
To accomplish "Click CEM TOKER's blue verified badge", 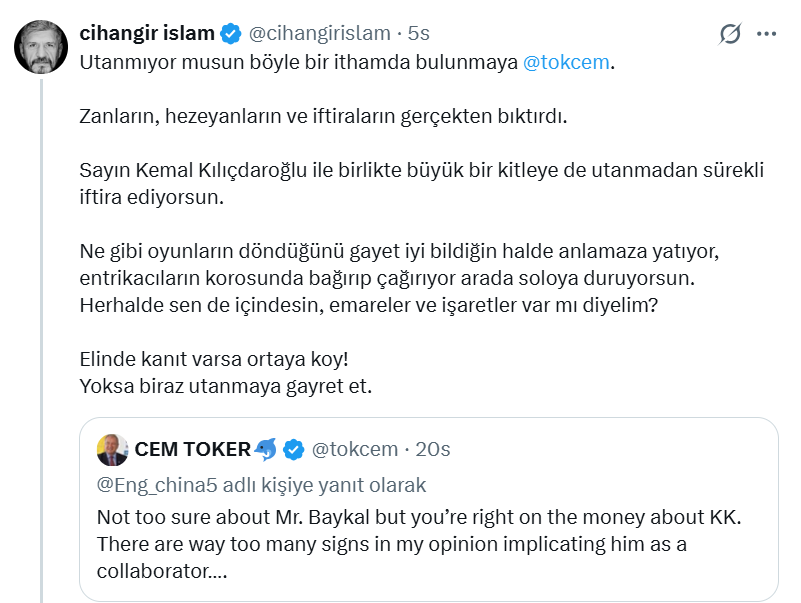I will click(294, 450).
